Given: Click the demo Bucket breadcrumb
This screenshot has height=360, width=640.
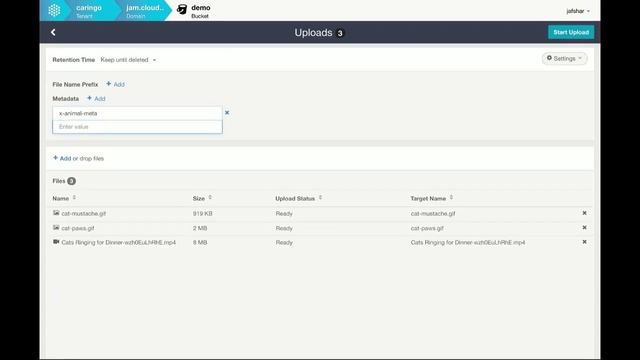Looking at the screenshot, I should coord(200,11).
